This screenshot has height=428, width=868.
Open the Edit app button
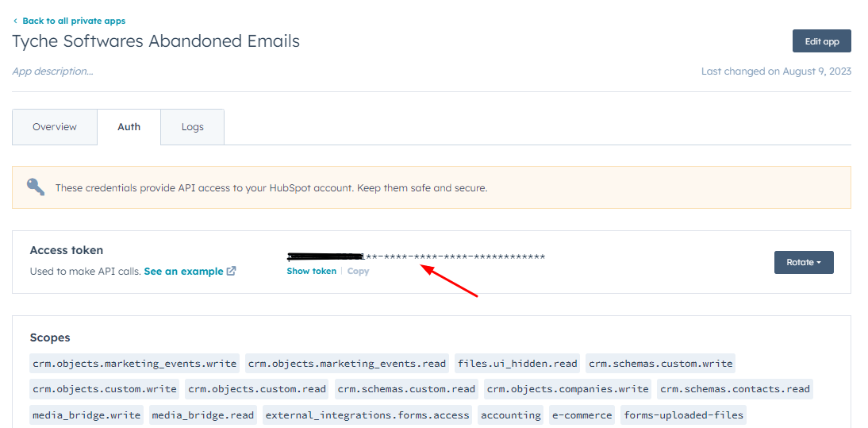[x=821, y=41]
